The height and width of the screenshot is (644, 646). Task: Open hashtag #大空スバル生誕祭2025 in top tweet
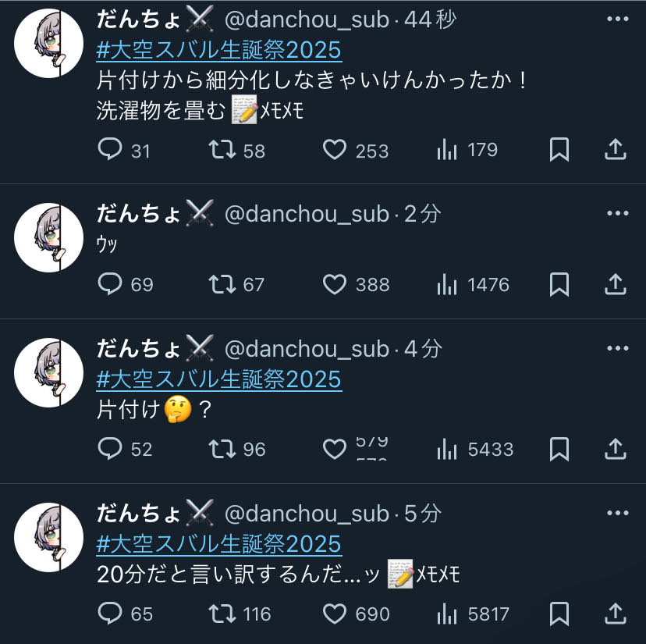coord(218,50)
